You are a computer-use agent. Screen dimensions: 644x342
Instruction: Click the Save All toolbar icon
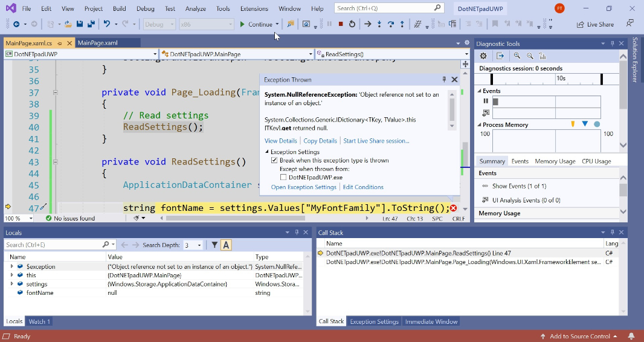click(x=91, y=24)
